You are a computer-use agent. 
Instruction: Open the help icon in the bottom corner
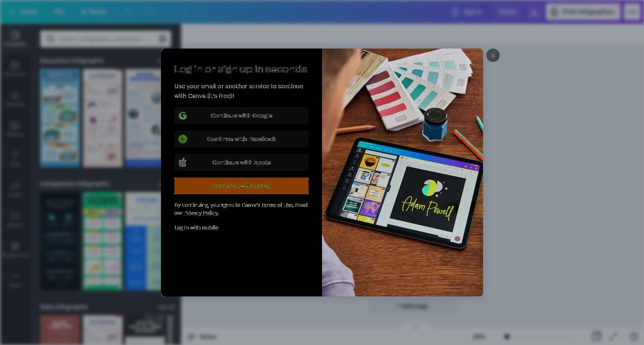coord(634,336)
